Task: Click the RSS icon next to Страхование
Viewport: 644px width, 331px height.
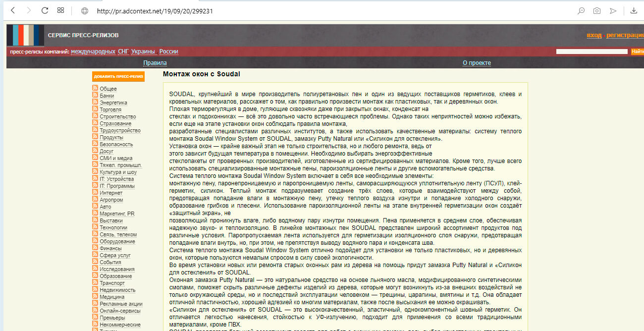Action: click(x=95, y=123)
